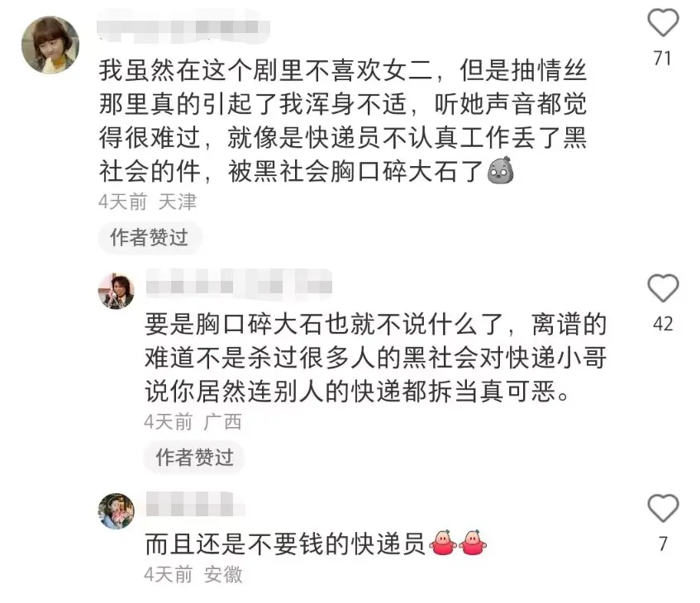
Task: Tap the 4天前 天津 timestamp
Action: [148, 202]
